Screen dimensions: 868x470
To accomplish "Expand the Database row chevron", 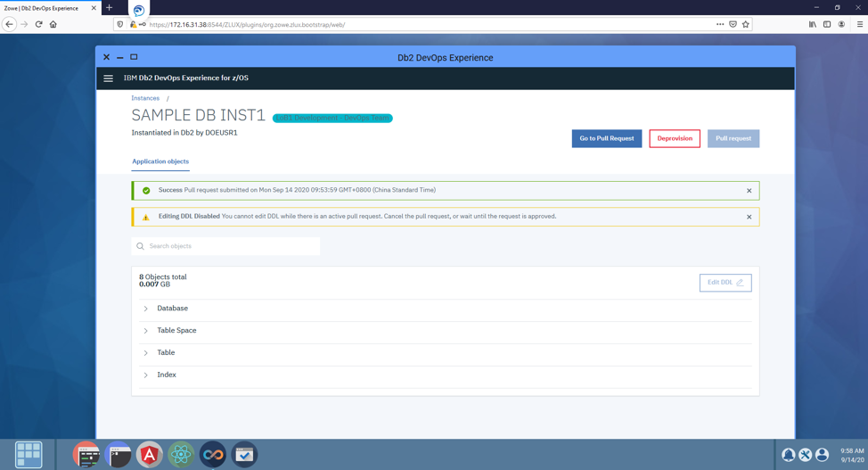I will pyautogui.click(x=145, y=309).
